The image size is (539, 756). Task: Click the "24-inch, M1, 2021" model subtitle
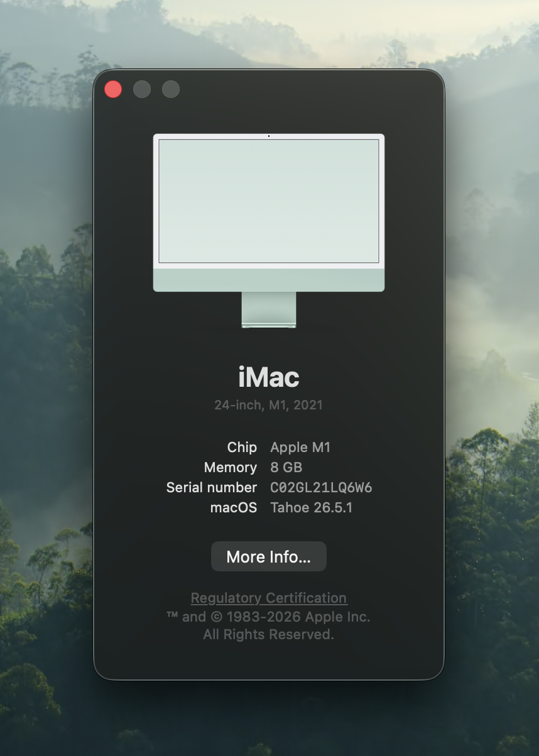pyautogui.click(x=269, y=405)
